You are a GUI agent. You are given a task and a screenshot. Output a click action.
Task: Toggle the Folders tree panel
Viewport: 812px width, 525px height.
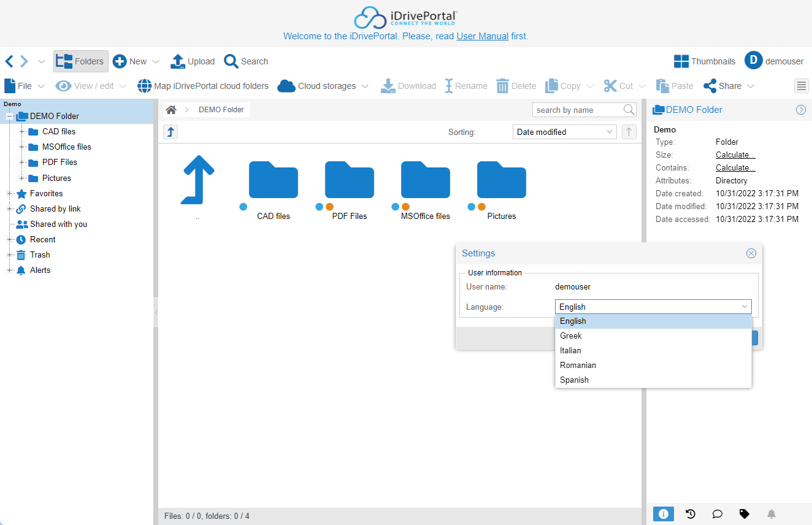click(x=80, y=61)
